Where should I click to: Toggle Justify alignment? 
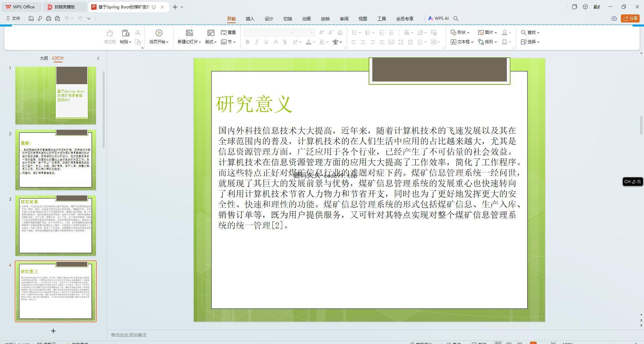pos(382,42)
